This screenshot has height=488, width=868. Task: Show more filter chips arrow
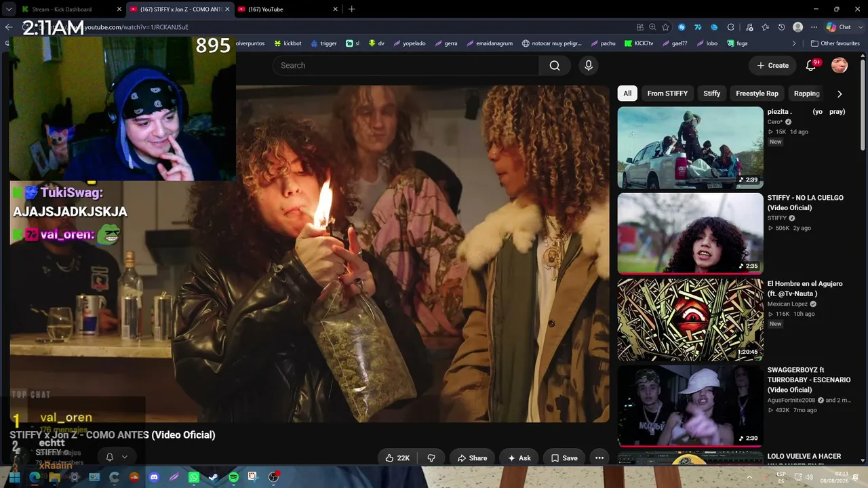point(840,94)
